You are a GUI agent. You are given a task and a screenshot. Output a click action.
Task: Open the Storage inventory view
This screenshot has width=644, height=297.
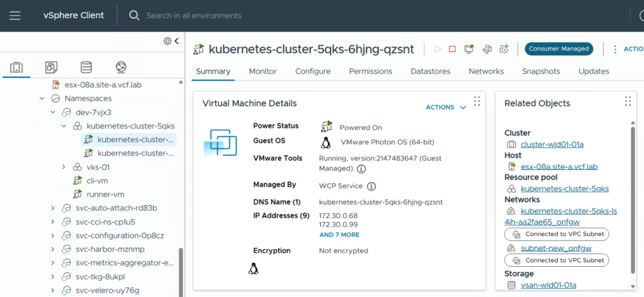pos(86,67)
